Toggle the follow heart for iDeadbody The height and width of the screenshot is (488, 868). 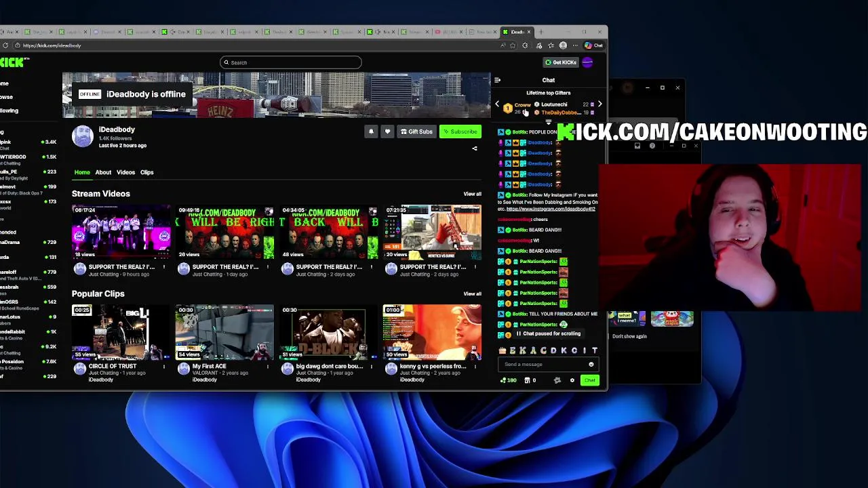pos(387,132)
